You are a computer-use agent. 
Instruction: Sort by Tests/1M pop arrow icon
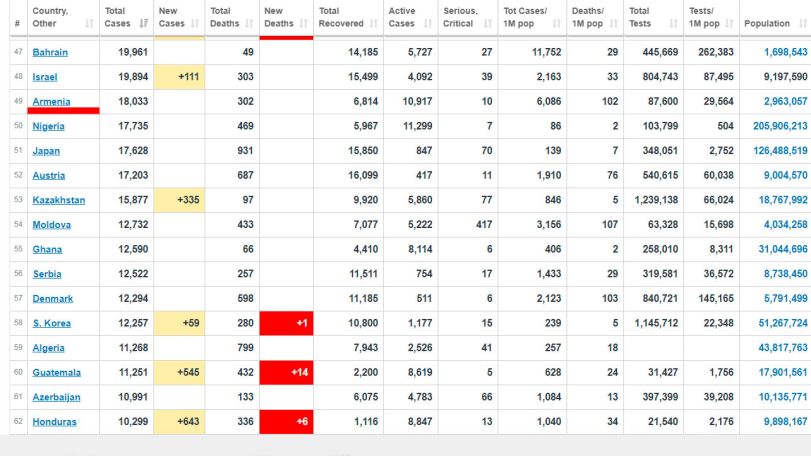(729, 23)
